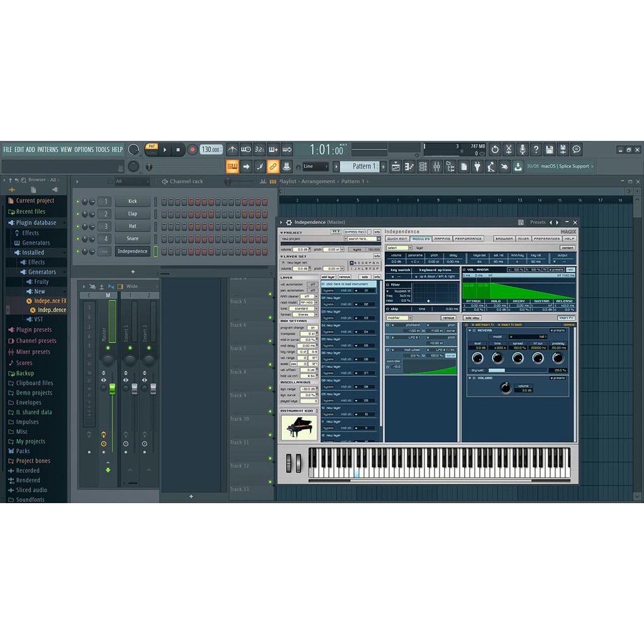Viewport: 644px width, 644px height.
Task: Click the question-mark help icon
Action: (536, 150)
